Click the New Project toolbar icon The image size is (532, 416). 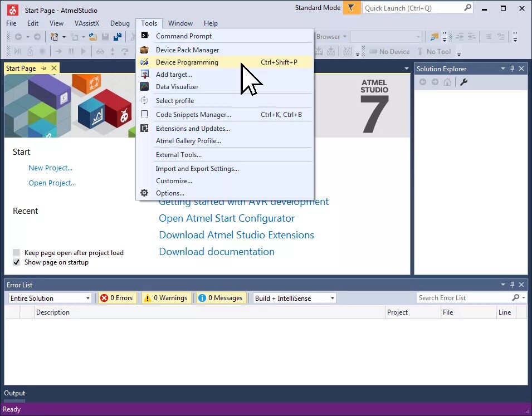54,37
